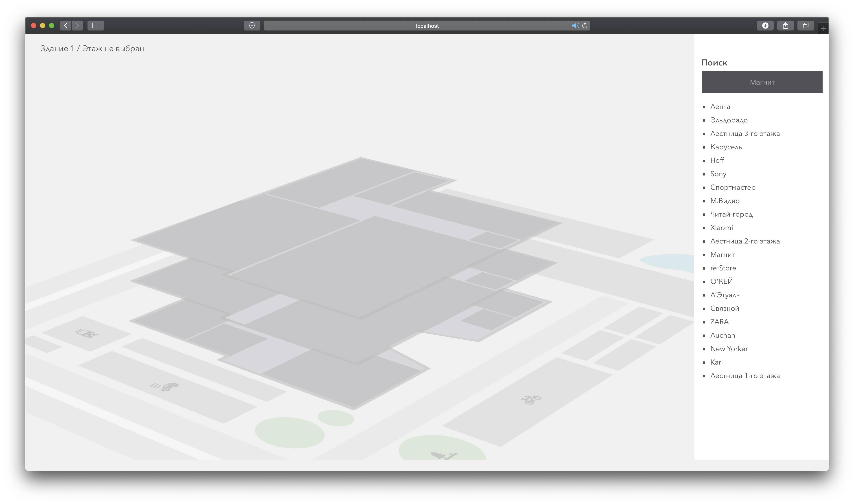Screen dimensions: 854x504
Task: Focus the Магнит search field
Action: (x=762, y=82)
